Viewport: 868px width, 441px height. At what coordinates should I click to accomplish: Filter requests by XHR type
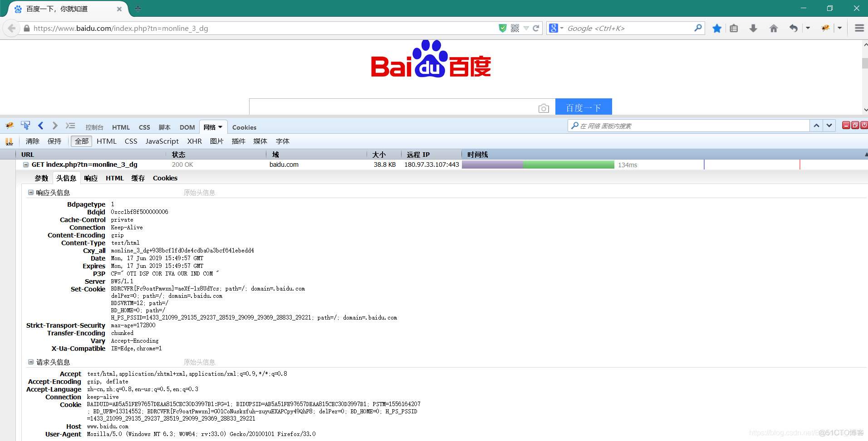coord(195,141)
